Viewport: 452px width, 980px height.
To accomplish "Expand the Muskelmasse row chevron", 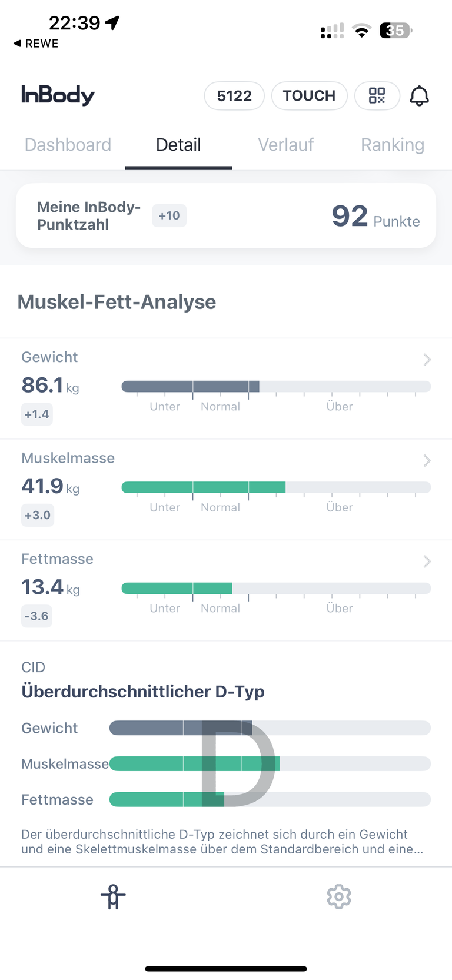I will 427,460.
